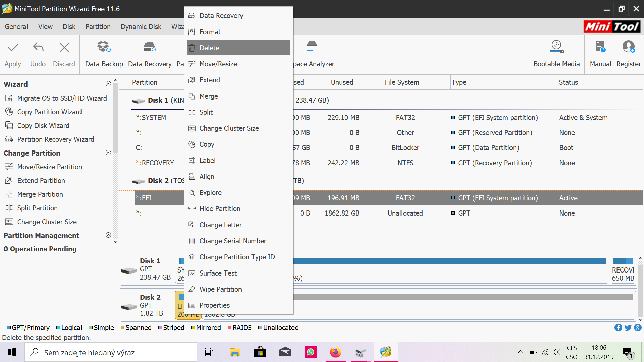644x362 pixels.
Task: Collapse the Wizard section
Action: coord(108,84)
